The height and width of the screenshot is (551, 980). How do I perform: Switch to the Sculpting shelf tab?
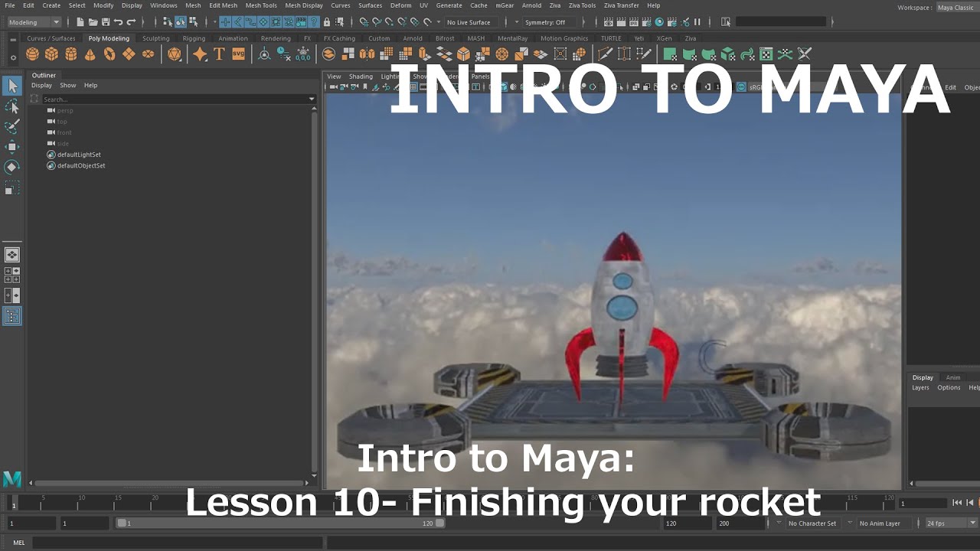[x=156, y=38]
